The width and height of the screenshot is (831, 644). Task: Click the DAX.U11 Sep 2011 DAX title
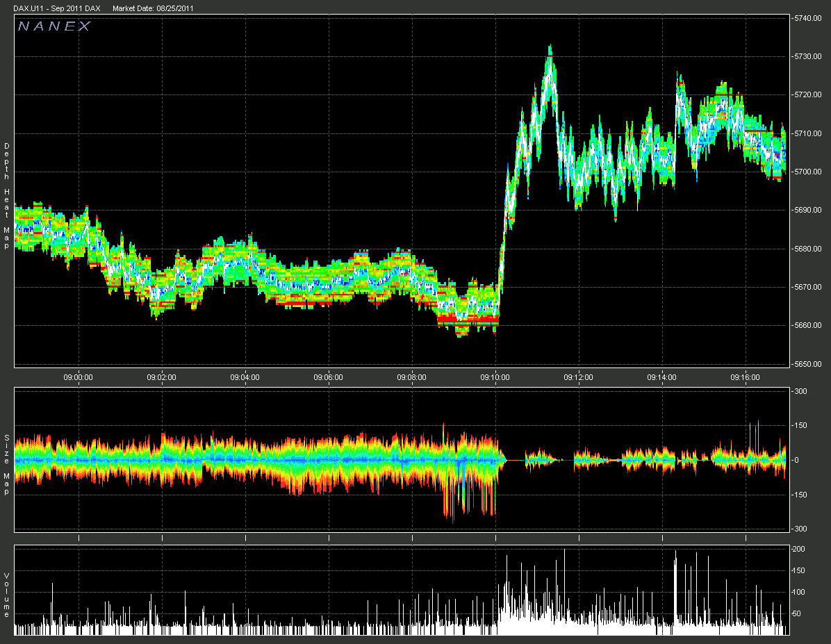57,8
